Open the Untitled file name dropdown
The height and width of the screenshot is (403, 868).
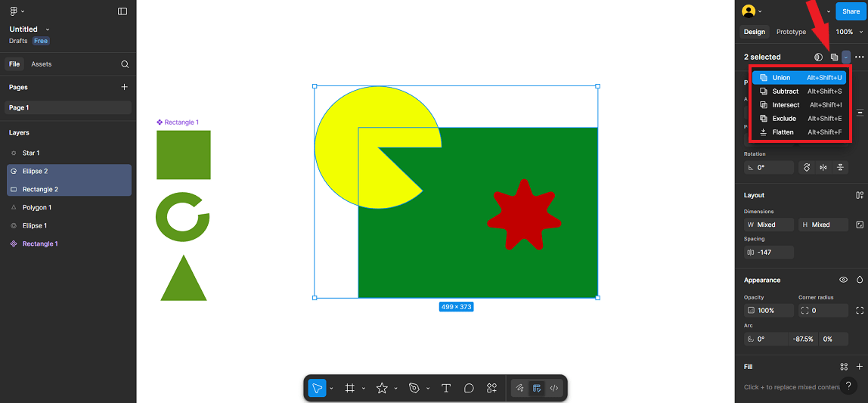coord(47,29)
